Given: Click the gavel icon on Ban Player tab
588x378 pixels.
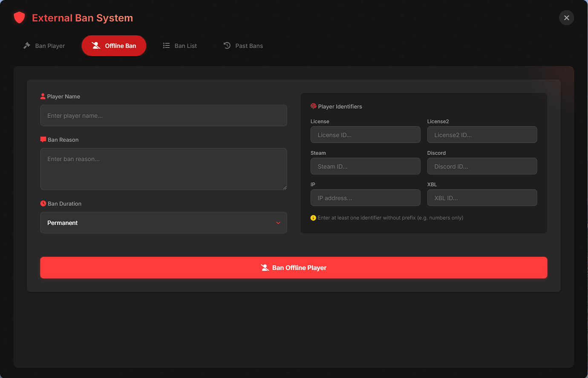Looking at the screenshot, I should coord(27,45).
